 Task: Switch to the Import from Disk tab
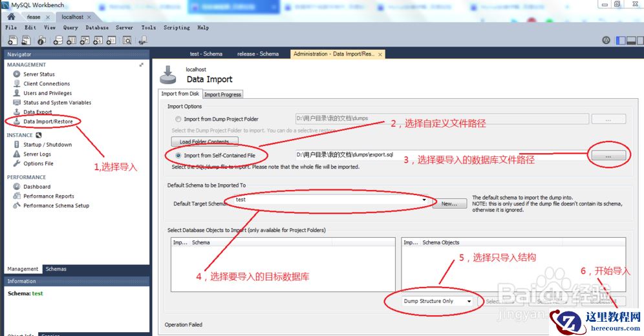(180, 94)
